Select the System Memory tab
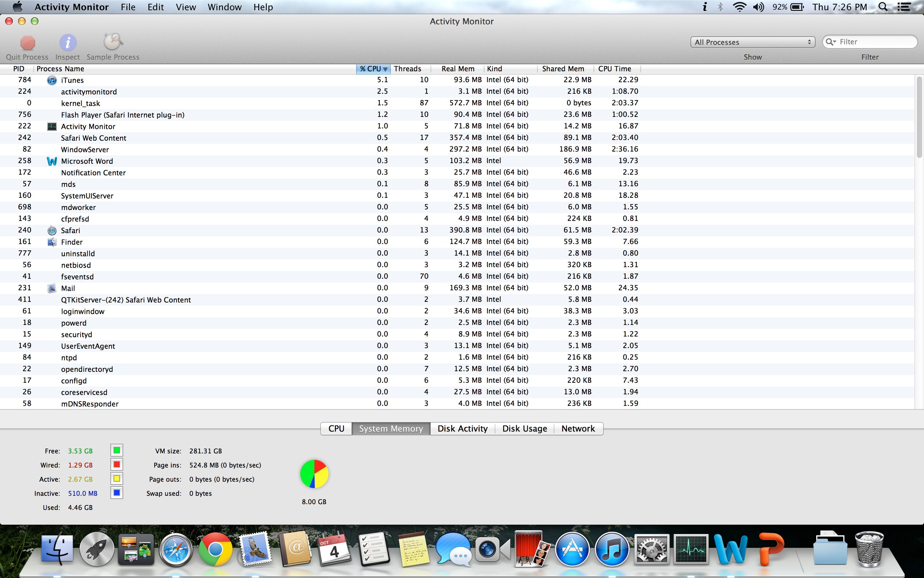This screenshot has height=578, width=924. coord(391,429)
